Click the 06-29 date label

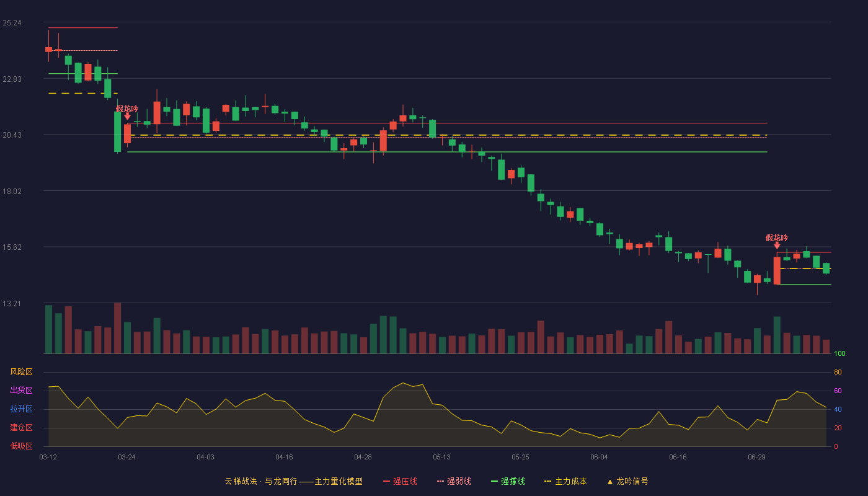tap(756, 457)
